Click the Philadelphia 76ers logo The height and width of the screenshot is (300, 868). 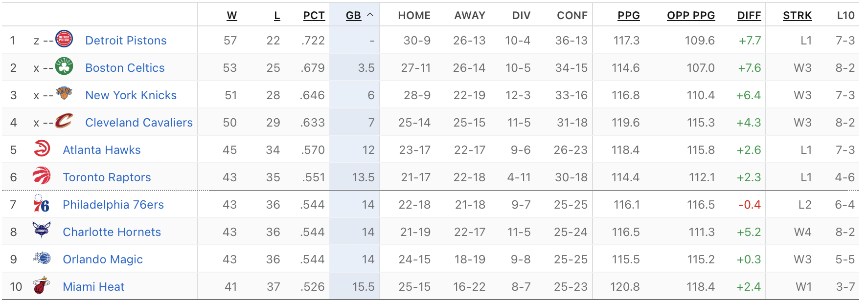coord(42,203)
